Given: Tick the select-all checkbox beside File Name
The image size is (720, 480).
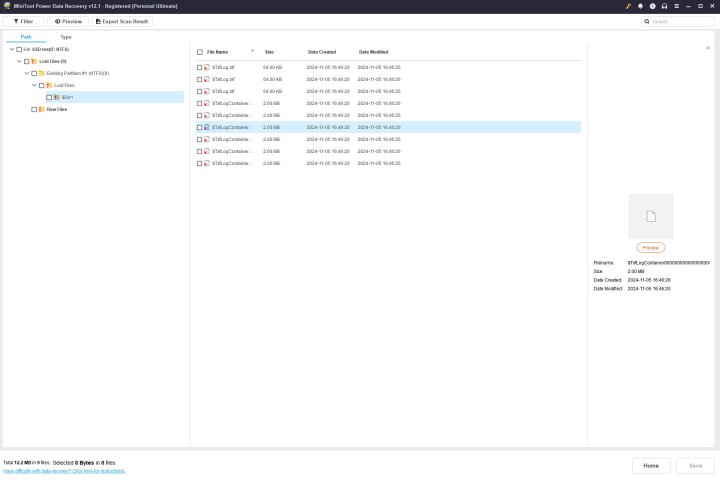Looking at the screenshot, I should (200, 52).
